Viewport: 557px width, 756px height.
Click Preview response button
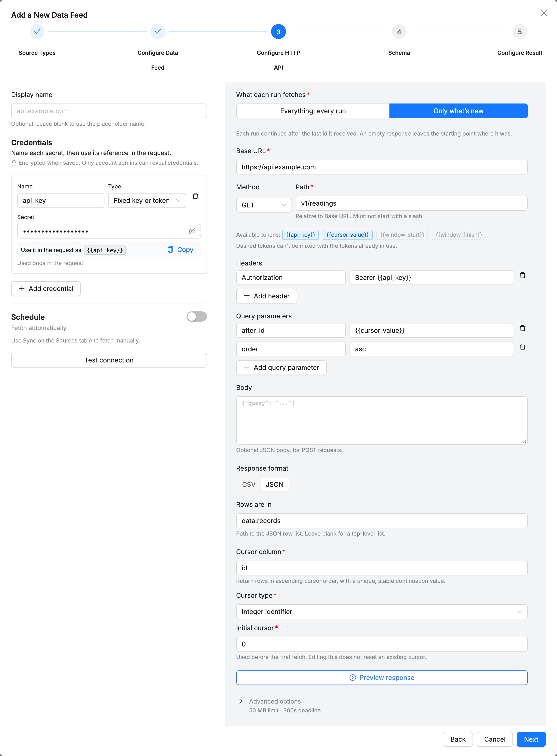click(x=382, y=678)
